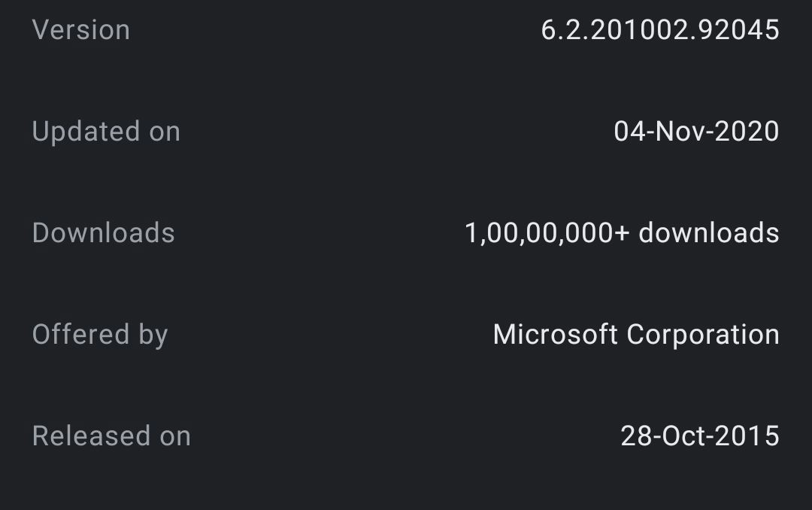Click the Offered by label
This screenshot has height=510, width=812.
[100, 335]
